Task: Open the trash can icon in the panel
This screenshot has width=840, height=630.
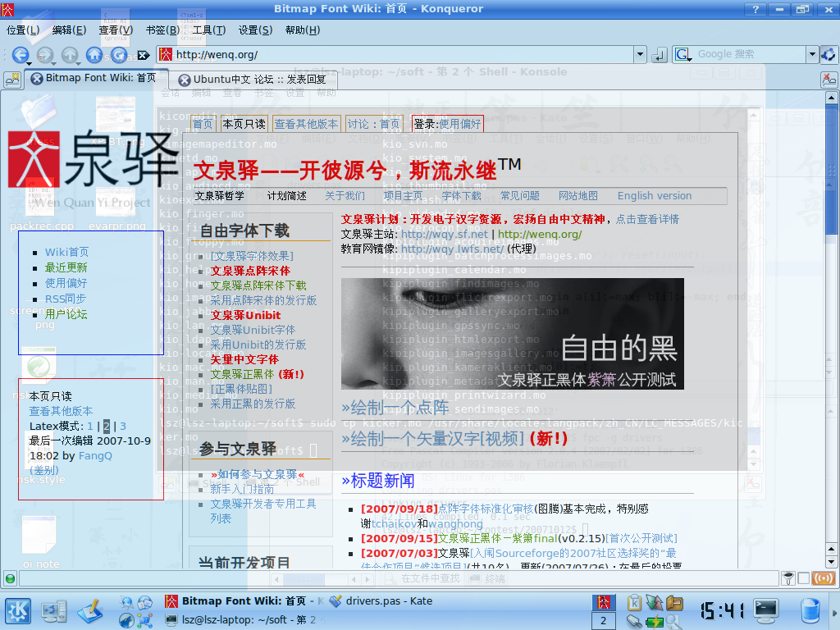Action: pos(810,611)
